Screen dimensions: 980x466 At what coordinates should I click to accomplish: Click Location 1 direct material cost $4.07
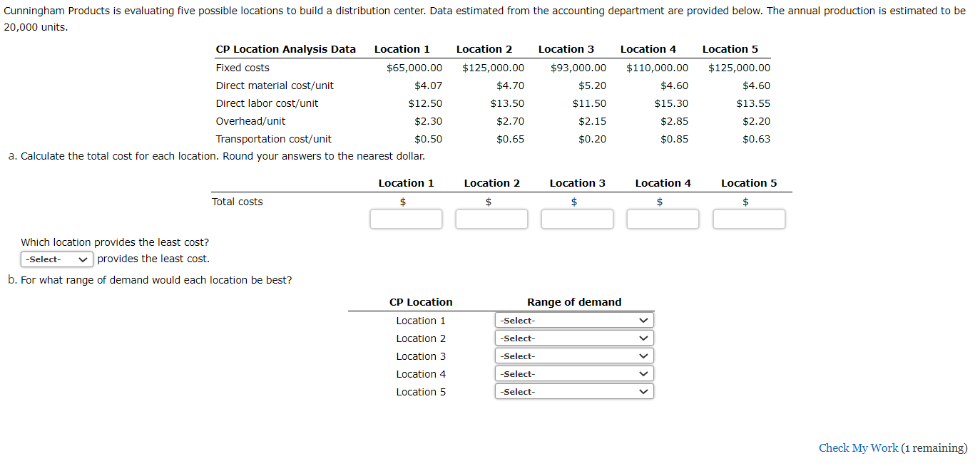(428, 86)
